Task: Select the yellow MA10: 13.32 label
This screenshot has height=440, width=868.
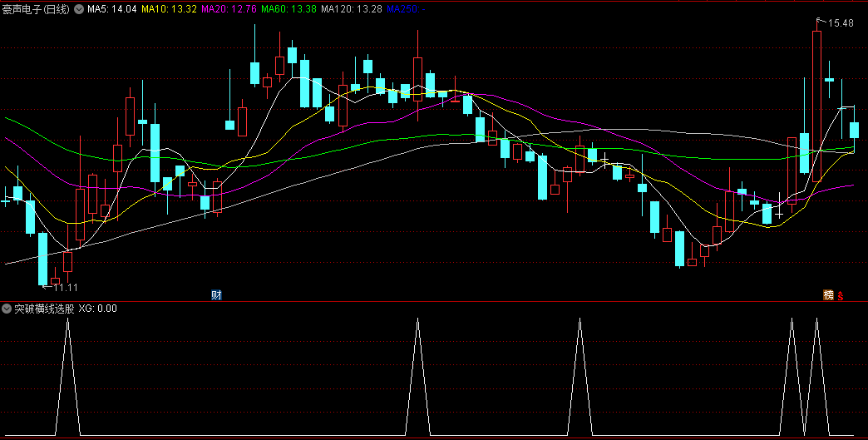Action: (169, 9)
